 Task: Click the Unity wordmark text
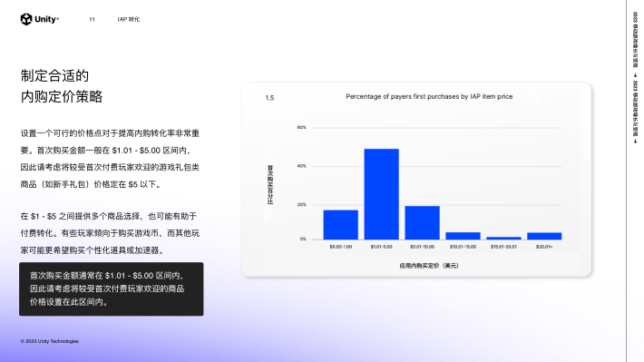point(46,19)
